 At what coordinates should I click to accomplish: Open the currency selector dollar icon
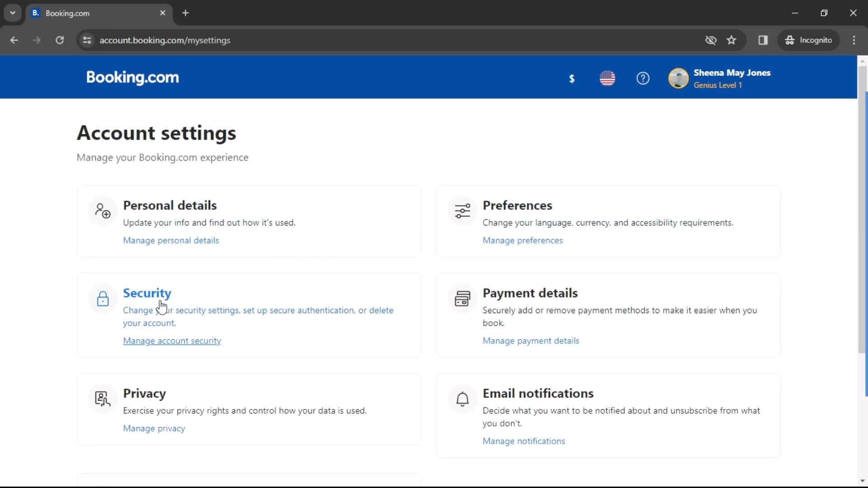click(572, 79)
